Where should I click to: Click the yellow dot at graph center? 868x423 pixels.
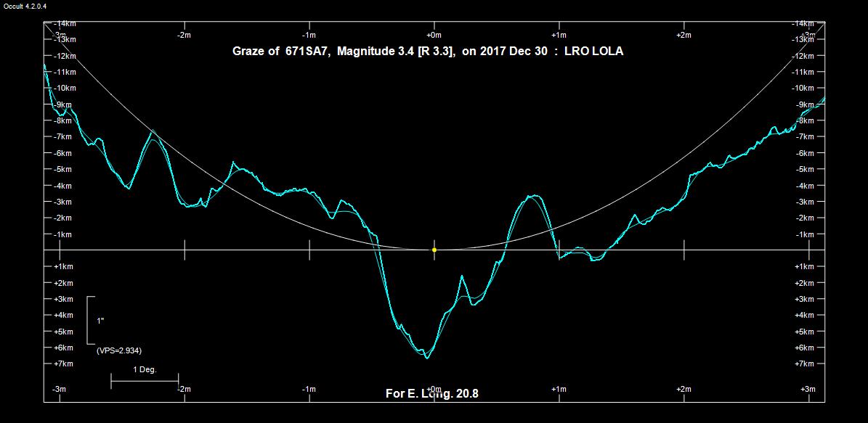(x=434, y=250)
